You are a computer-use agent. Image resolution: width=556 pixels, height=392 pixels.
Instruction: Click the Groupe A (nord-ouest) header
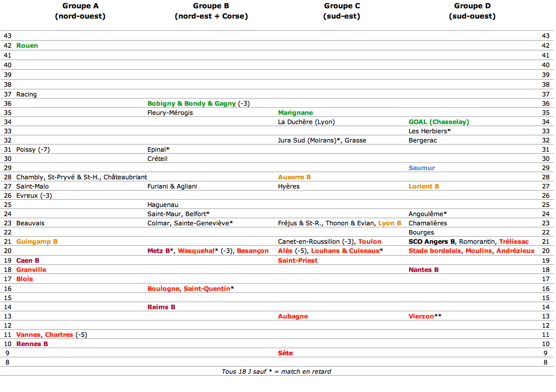tap(80, 11)
